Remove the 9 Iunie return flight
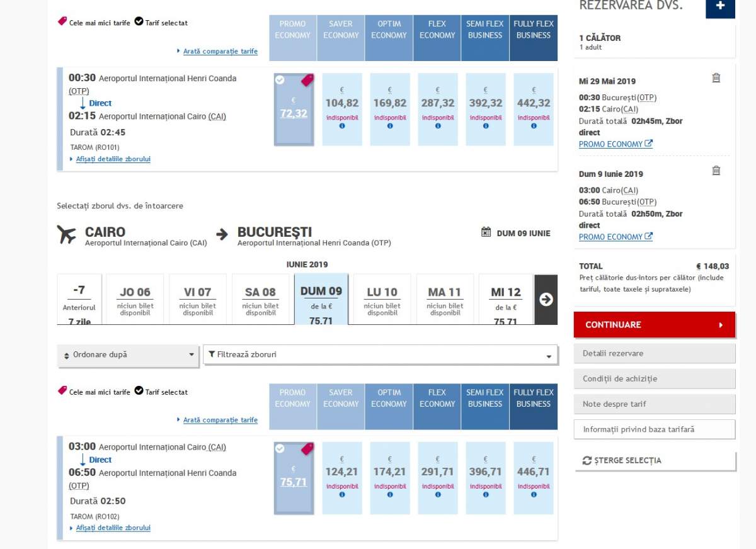 pyautogui.click(x=716, y=171)
